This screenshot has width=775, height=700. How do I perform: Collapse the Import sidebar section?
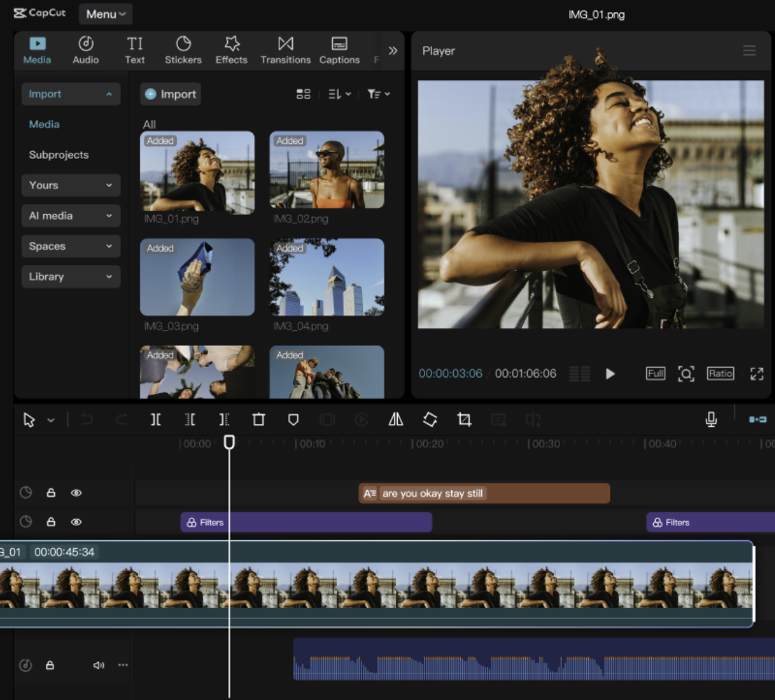coord(71,94)
